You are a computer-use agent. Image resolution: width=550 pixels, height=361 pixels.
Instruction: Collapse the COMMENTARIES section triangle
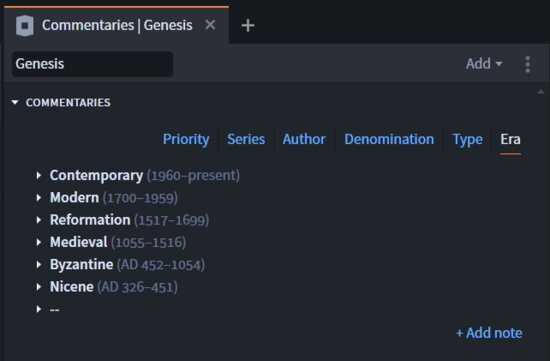15,102
